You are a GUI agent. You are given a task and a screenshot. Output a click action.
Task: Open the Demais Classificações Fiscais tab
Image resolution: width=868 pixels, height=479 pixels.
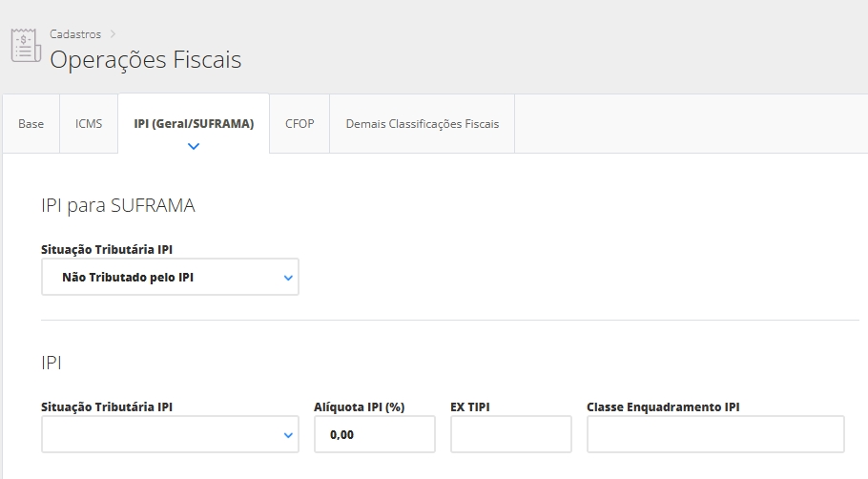click(422, 124)
